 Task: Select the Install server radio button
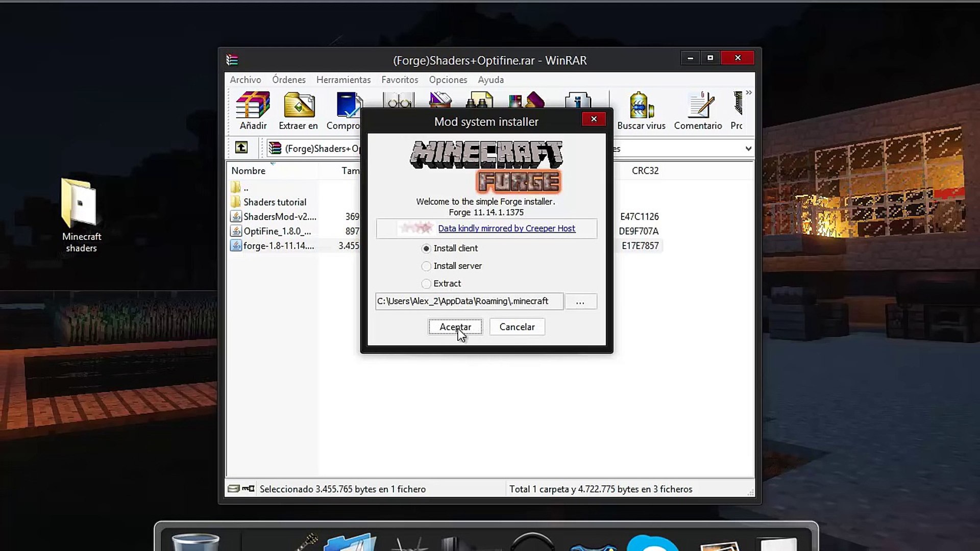coord(426,266)
